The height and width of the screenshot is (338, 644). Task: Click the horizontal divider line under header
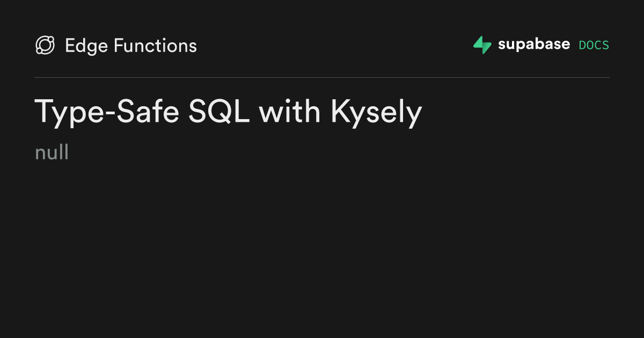(322, 77)
